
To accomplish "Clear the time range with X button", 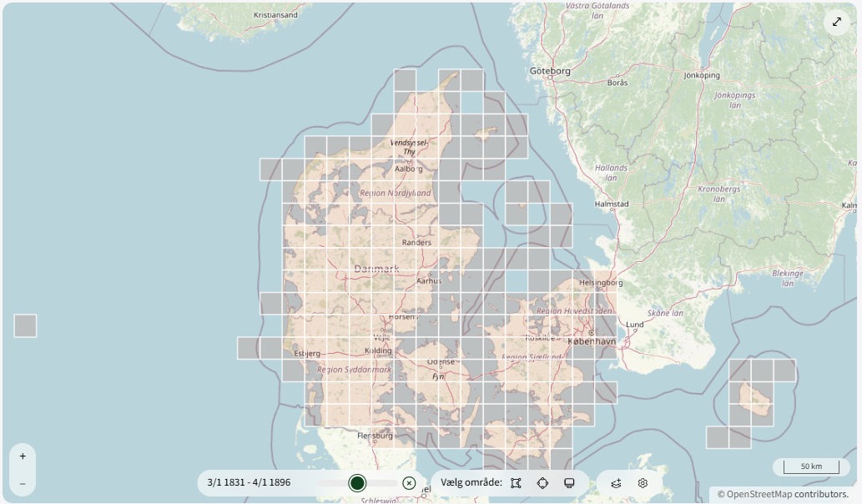I will pos(409,483).
